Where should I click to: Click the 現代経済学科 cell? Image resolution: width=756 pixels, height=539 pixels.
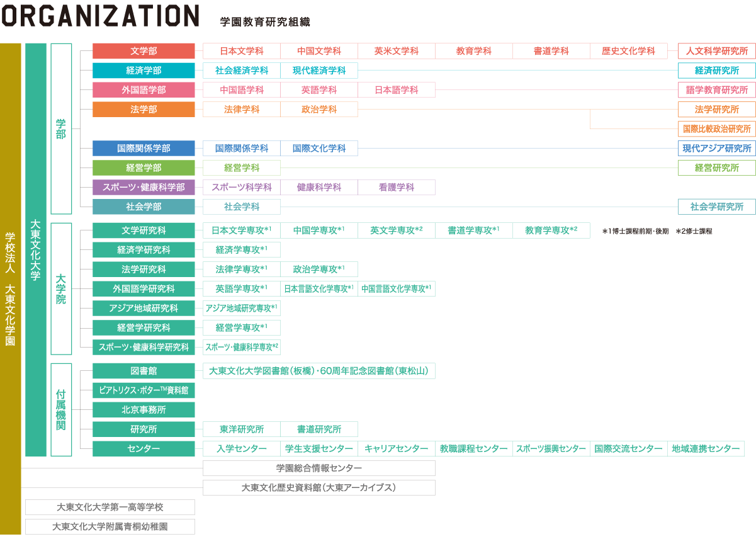(x=319, y=71)
